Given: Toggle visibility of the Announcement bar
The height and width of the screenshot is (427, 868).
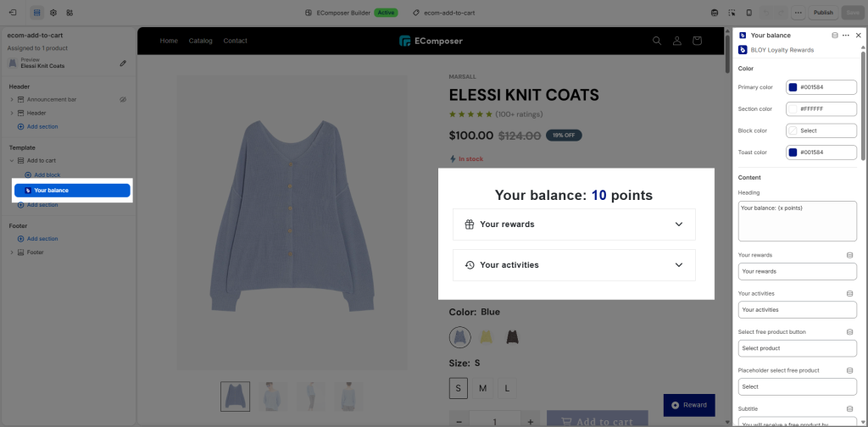Looking at the screenshot, I should pos(124,100).
